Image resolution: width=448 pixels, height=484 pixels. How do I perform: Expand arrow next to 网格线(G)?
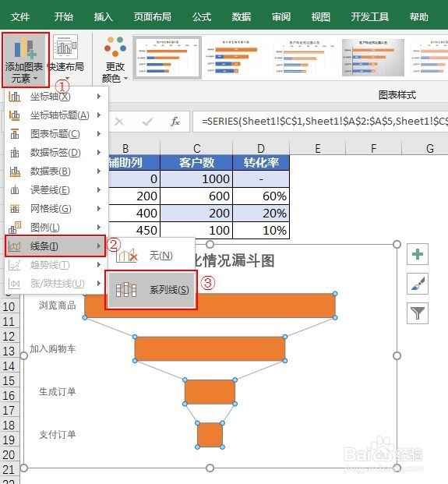(99, 209)
